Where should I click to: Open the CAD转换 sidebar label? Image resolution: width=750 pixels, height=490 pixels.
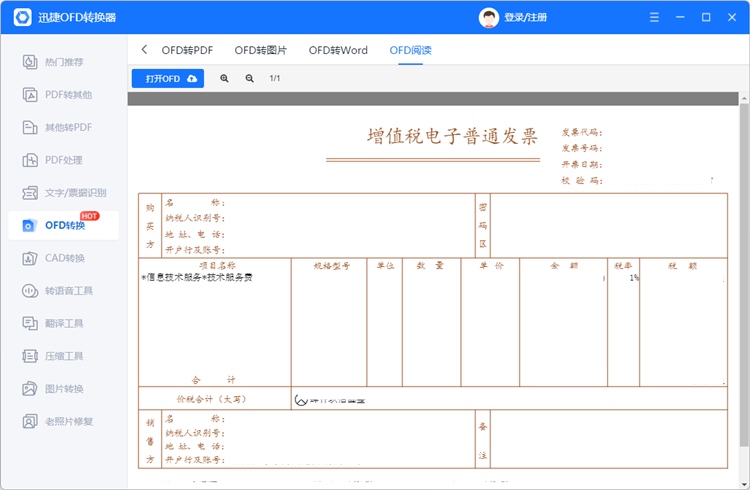pos(65,258)
